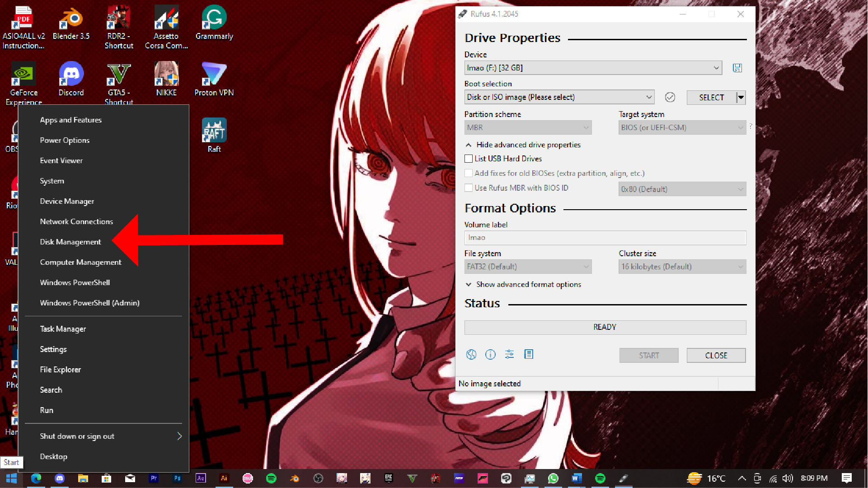Viewport: 868px width, 488px height.
Task: Select the RDR2 Shortcut desktop icon
Action: point(119,27)
